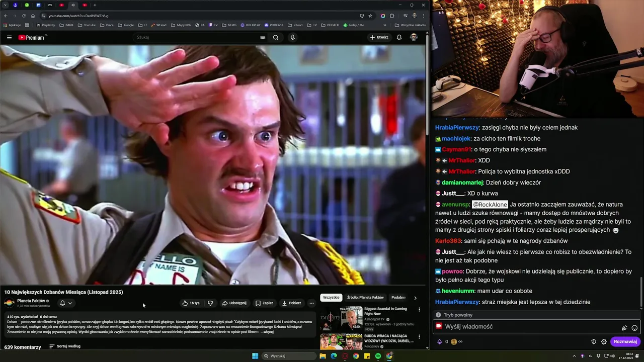Open the celebration icon in chat input
644x362 pixels.
point(624,327)
